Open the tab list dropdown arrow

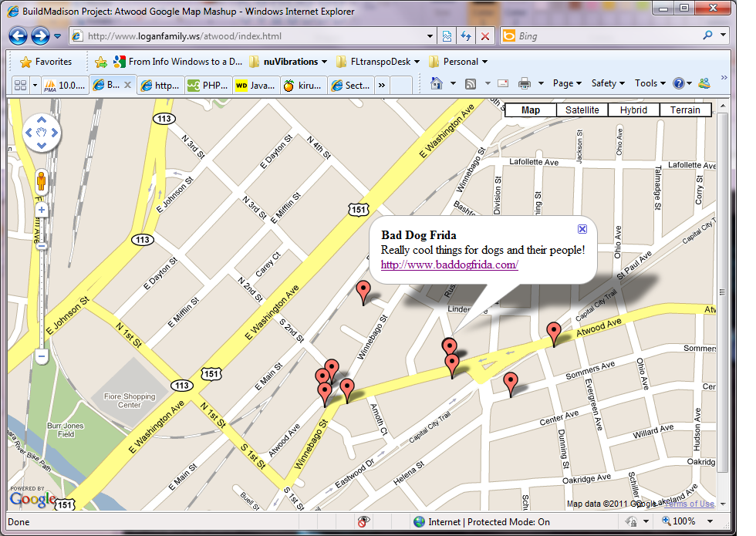point(35,86)
